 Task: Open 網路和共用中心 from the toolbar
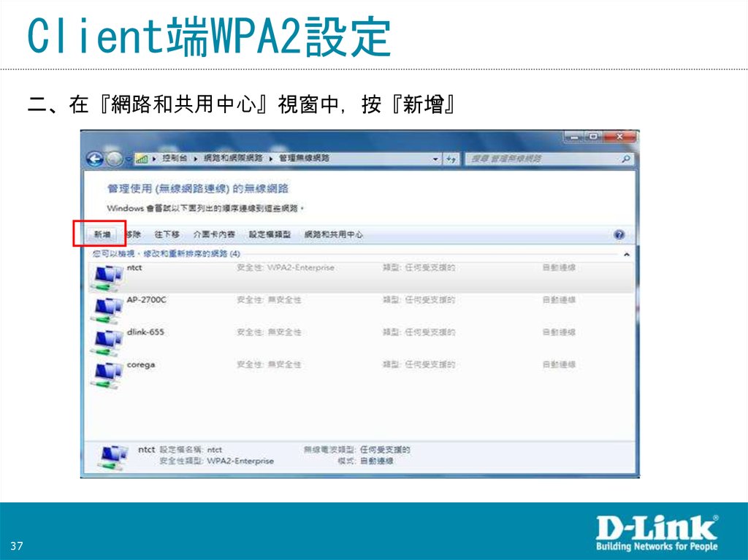tap(333, 234)
